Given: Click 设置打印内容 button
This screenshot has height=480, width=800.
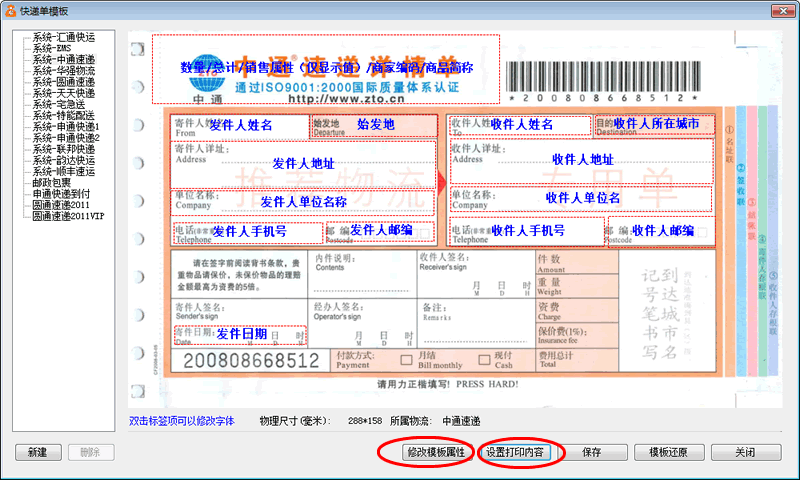Looking at the screenshot, I should tap(515, 452).
